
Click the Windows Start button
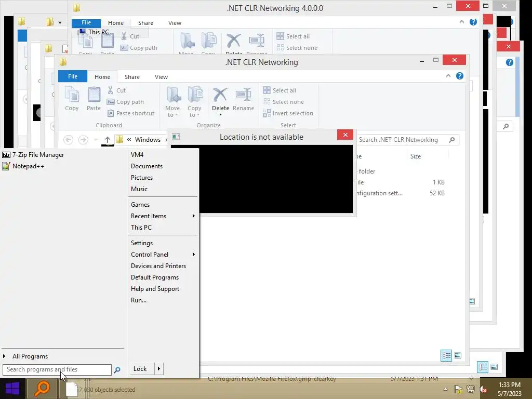click(x=12, y=389)
